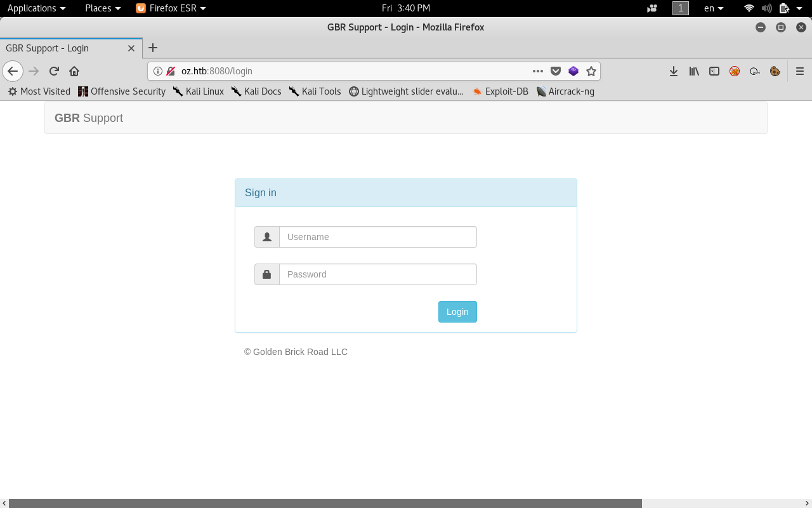The height and width of the screenshot is (508, 812).
Task: Click the Pocket save icon
Action: 556,71
